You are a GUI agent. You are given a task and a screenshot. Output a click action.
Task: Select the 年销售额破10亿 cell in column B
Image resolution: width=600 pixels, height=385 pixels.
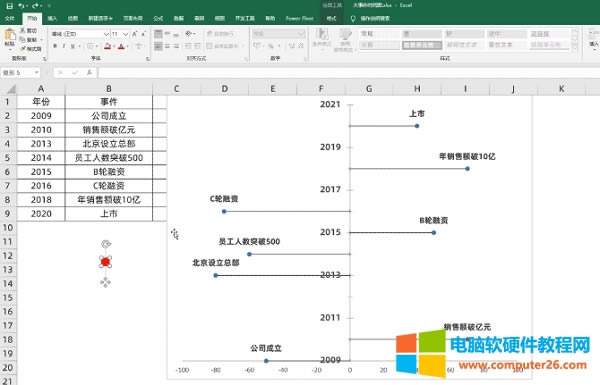[109, 200]
